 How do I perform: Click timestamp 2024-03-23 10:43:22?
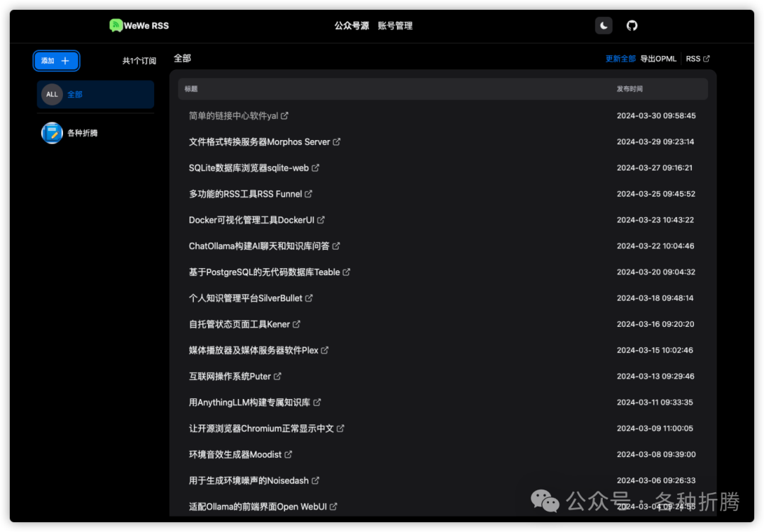pos(655,220)
